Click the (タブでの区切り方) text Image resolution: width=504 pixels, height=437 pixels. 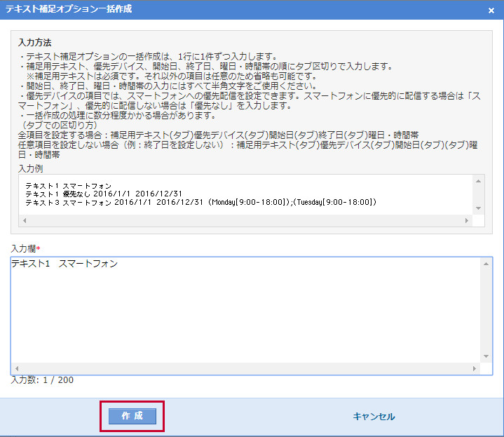[x=60, y=125]
